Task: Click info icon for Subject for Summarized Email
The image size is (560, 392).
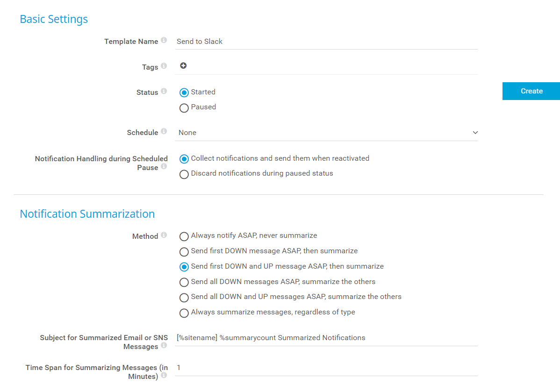Action: pyautogui.click(x=164, y=346)
